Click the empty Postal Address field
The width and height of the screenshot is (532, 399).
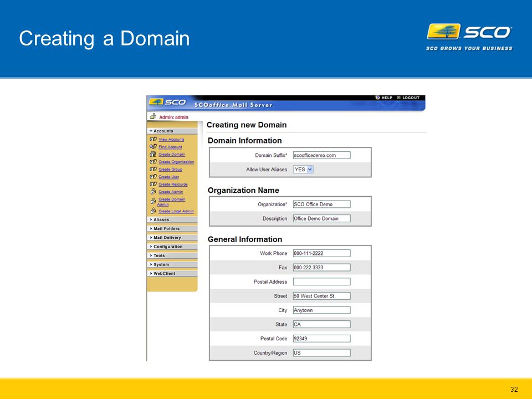321,282
